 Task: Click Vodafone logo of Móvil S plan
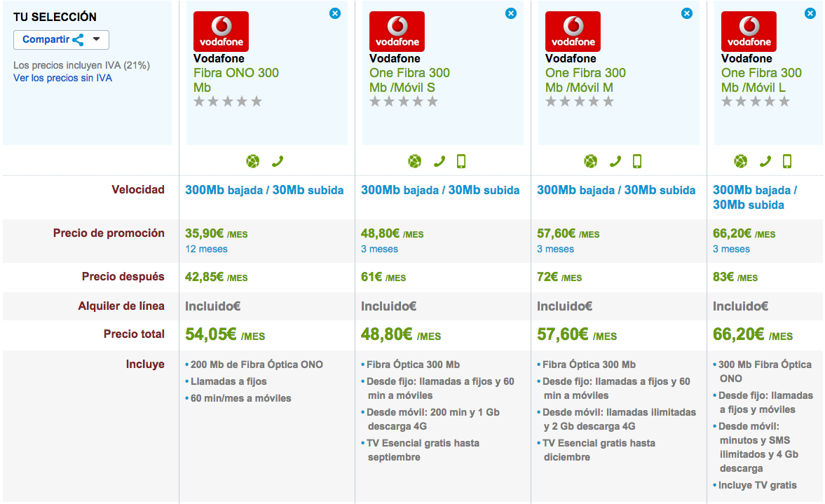(x=397, y=32)
